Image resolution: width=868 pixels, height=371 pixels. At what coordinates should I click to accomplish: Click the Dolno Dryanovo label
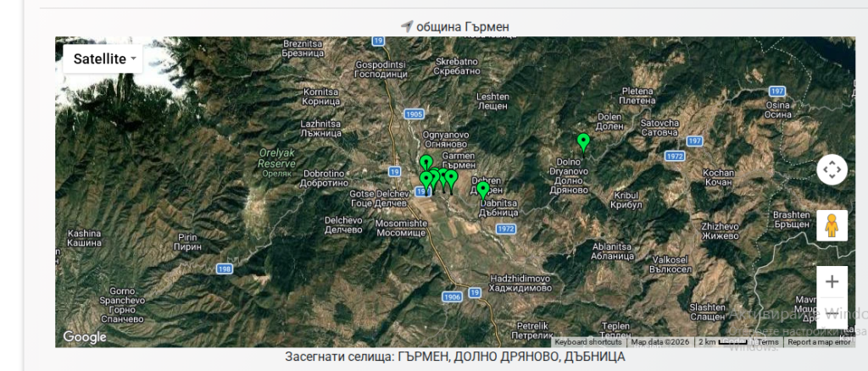569,176
